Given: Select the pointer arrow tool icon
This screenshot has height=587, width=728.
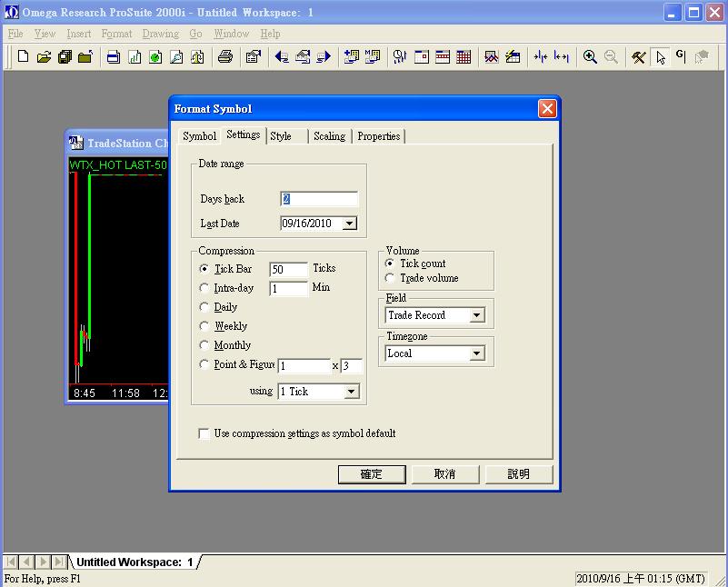Looking at the screenshot, I should (x=660, y=56).
